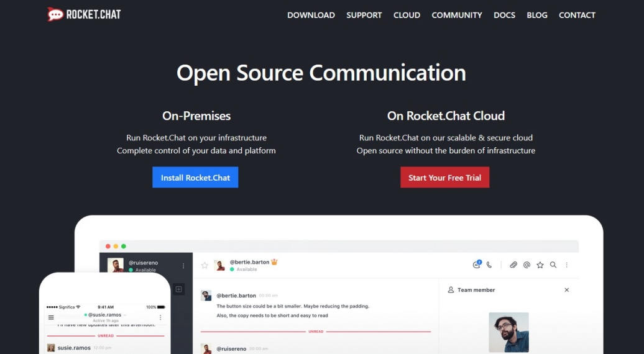Click the @ mentions icon
Viewport: 644px width, 354px height.
(527, 265)
